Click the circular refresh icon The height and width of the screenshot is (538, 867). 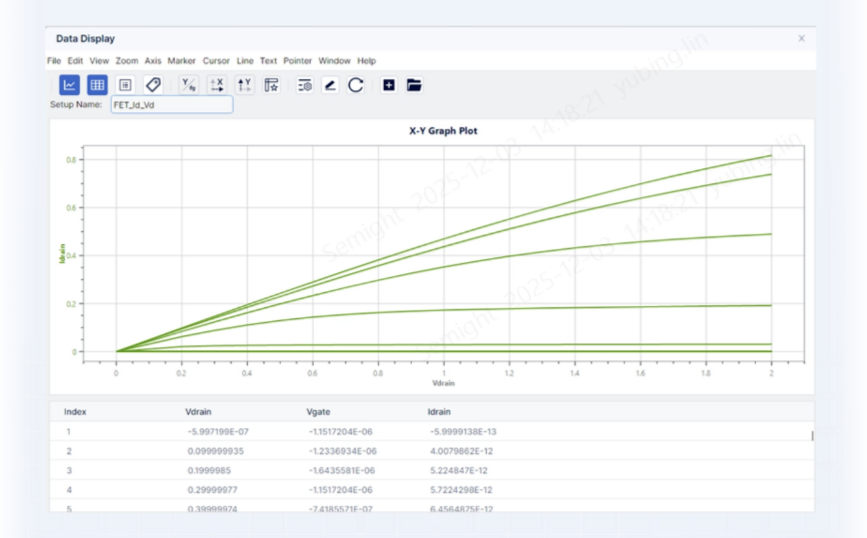pyautogui.click(x=356, y=85)
